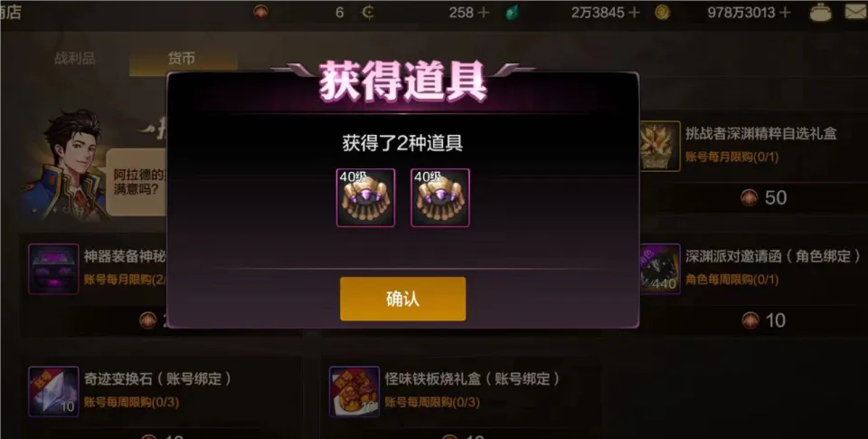Switch to the 战利品 tab
Image resolution: width=868 pixels, height=439 pixels.
pyautogui.click(x=75, y=58)
